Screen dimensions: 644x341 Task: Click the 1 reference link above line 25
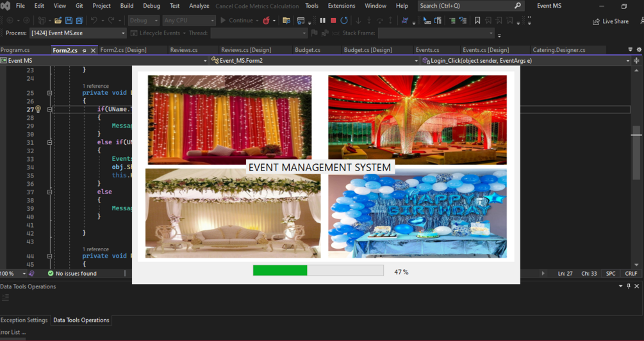[95, 86]
